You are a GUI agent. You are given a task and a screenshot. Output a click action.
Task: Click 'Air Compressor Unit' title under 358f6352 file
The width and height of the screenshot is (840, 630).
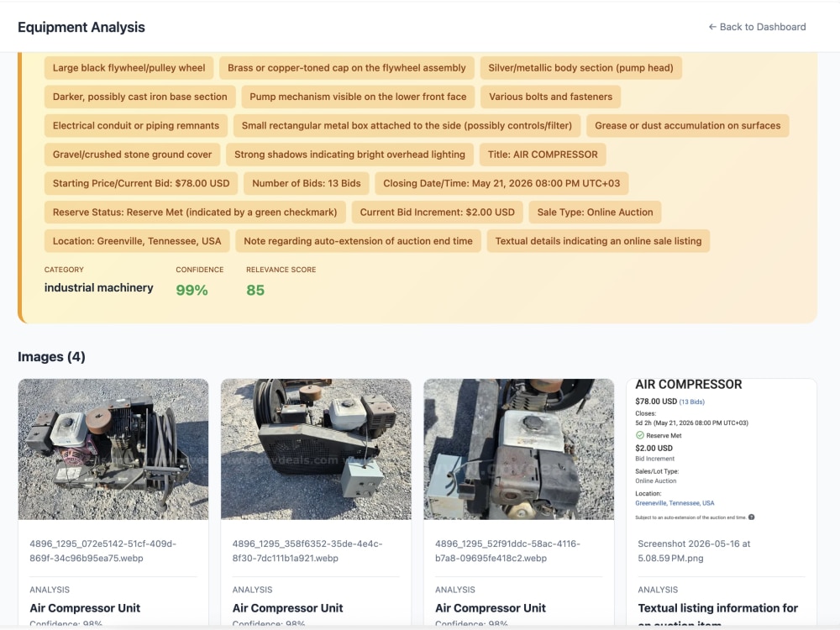point(287,608)
